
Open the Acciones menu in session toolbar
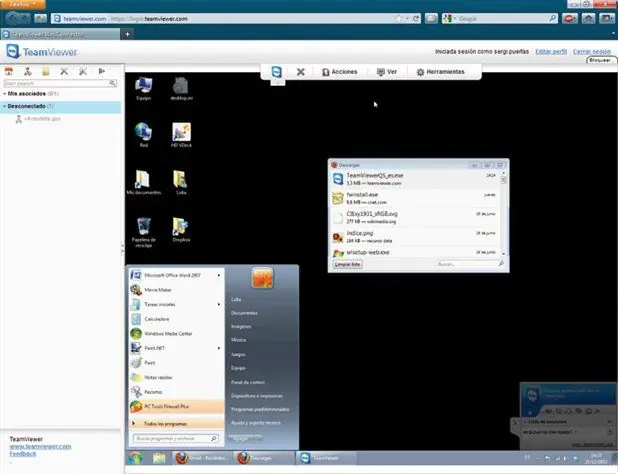tap(339, 72)
